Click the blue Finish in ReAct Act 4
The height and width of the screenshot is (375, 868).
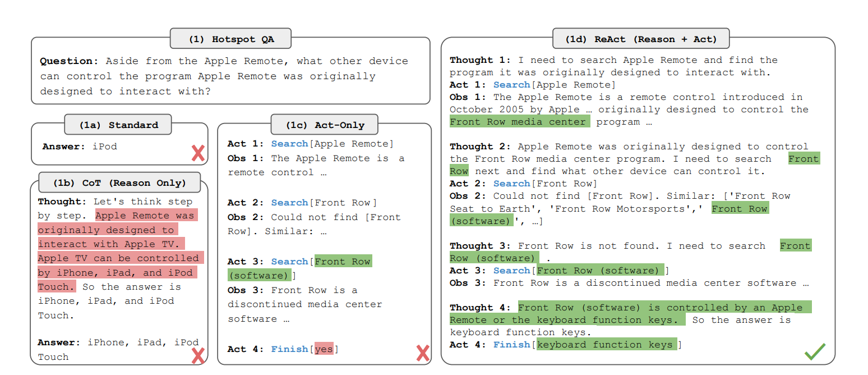pyautogui.click(x=511, y=345)
